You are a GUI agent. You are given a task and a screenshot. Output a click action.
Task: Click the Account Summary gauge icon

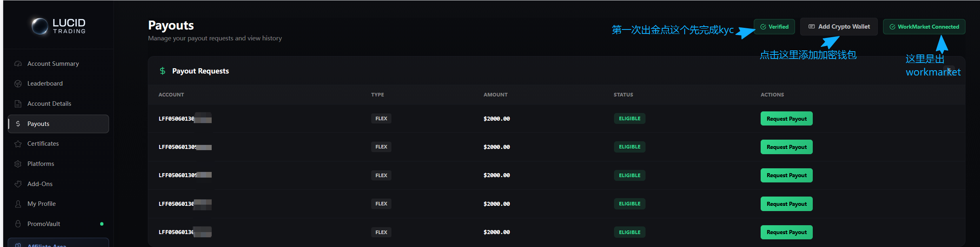point(18,64)
